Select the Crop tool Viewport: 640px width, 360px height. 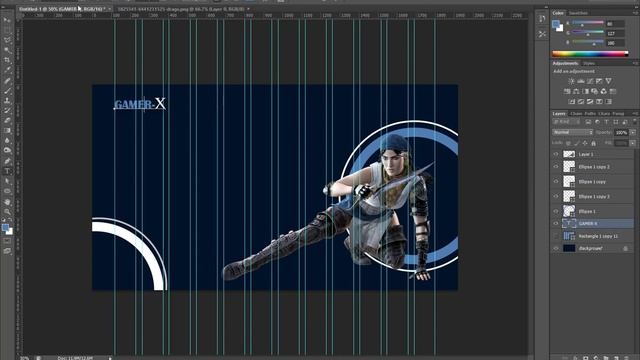[7, 60]
